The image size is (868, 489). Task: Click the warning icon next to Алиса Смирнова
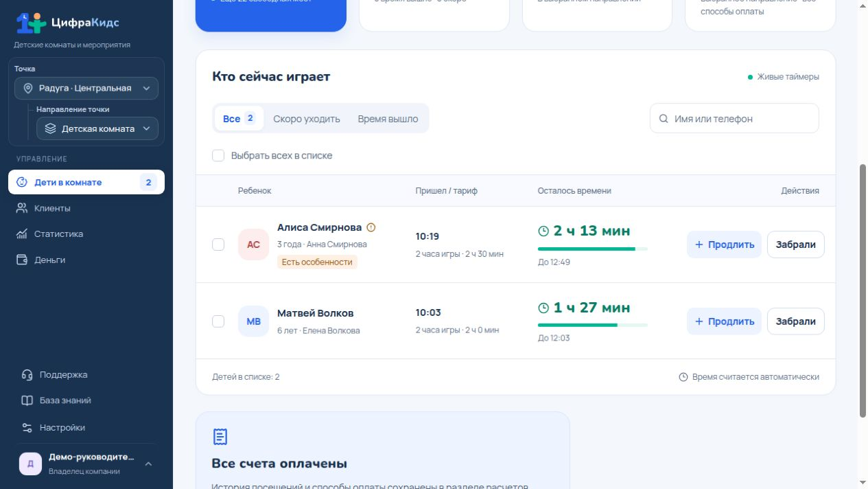[371, 227]
